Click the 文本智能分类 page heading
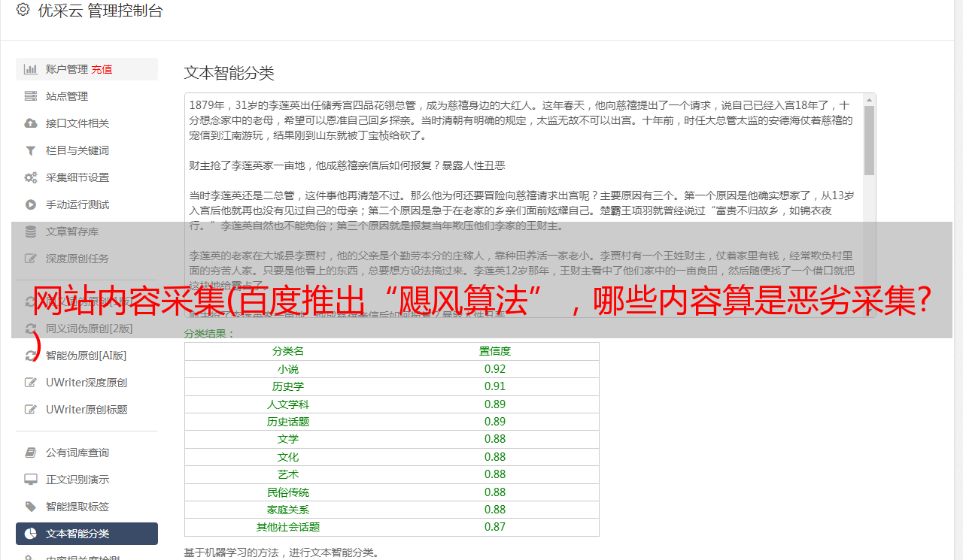The width and height of the screenshot is (963, 560). pyautogui.click(x=229, y=73)
